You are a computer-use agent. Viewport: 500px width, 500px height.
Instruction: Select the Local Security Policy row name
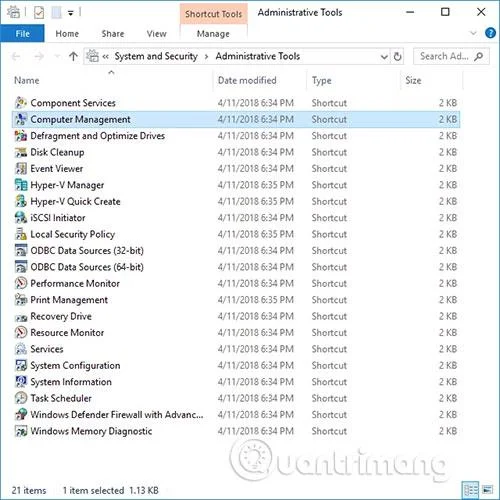click(x=72, y=234)
